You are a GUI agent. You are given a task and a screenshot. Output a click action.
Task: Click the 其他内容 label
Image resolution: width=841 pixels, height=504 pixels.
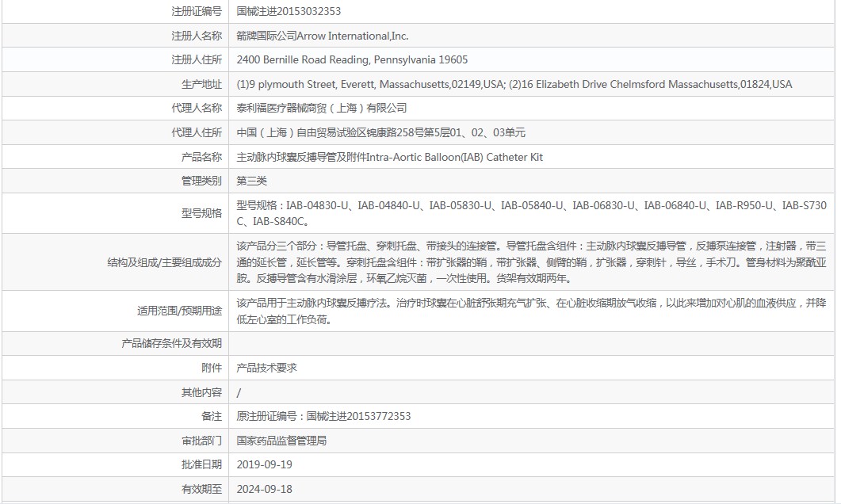[201, 392]
